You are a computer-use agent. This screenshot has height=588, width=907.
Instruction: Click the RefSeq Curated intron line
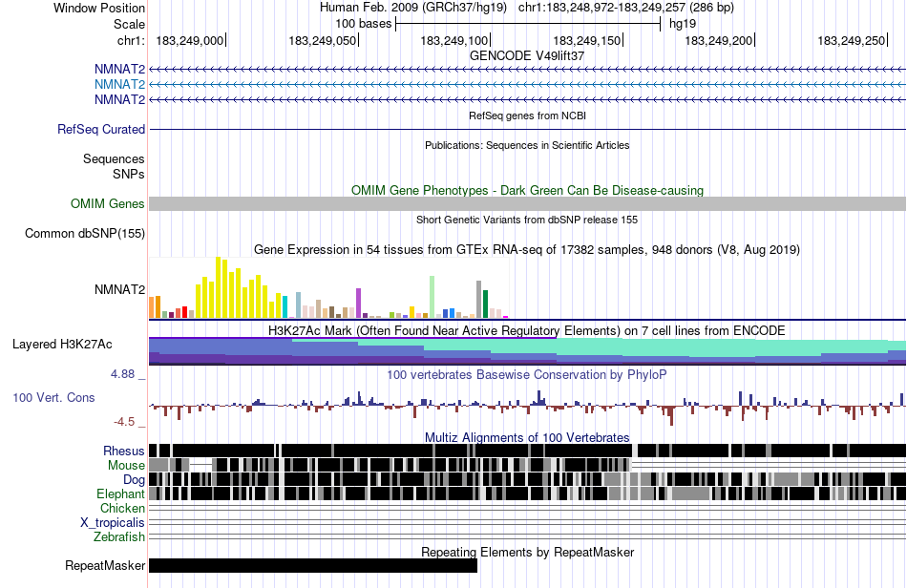coord(527,129)
